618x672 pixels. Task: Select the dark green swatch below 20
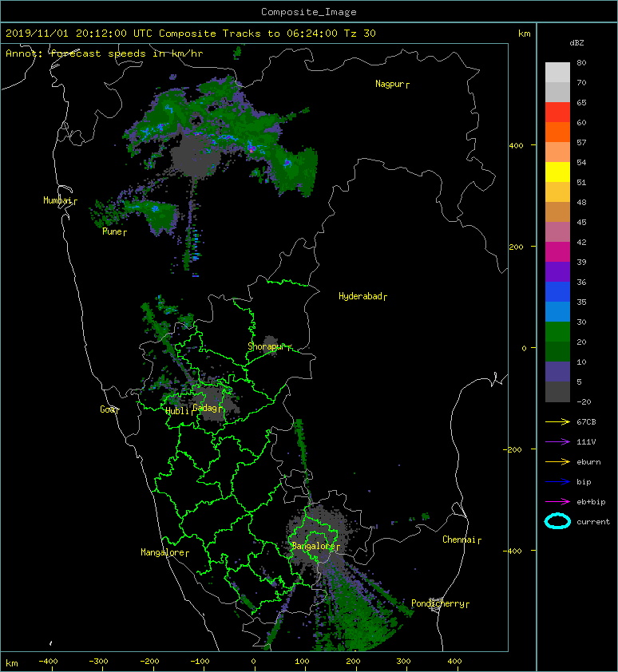click(x=557, y=351)
